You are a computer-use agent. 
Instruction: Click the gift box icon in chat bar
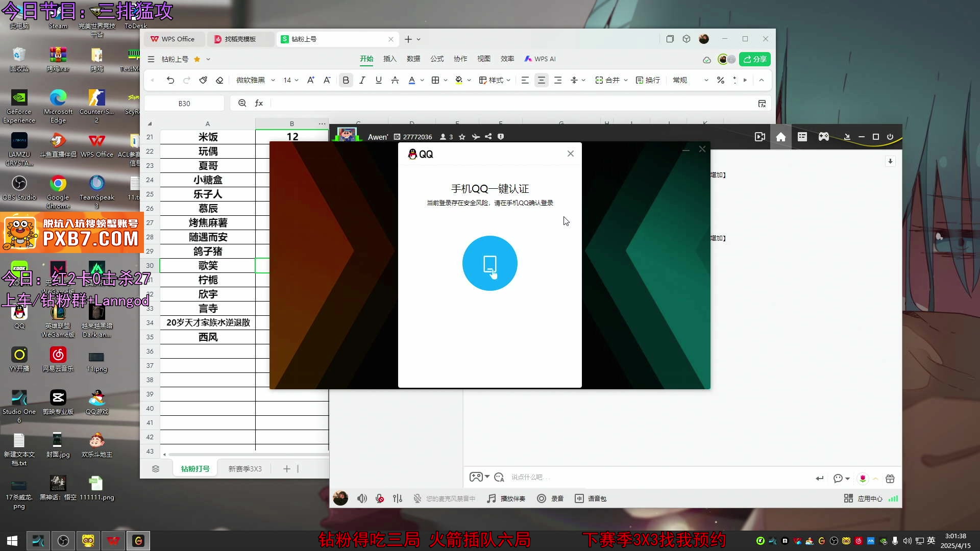[890, 478]
